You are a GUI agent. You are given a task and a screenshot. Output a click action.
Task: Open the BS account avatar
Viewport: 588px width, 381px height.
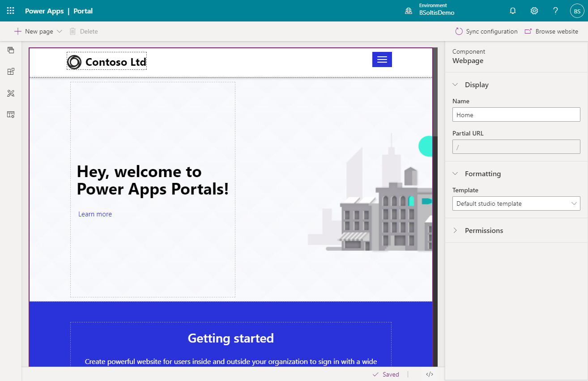point(577,11)
